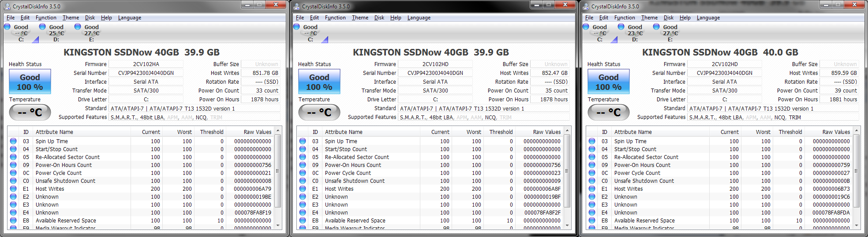The height and width of the screenshot is (237, 868).
Task: Click Worst column header in middle window
Action: (x=468, y=132)
